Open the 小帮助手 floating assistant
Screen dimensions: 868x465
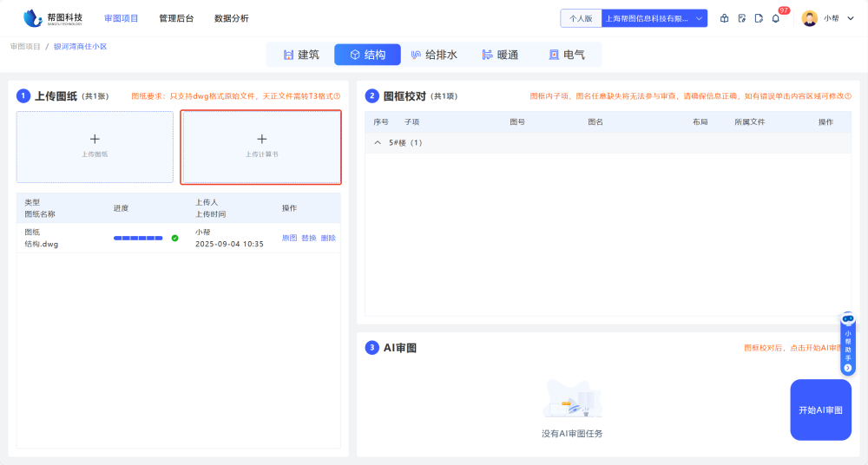[x=848, y=344]
